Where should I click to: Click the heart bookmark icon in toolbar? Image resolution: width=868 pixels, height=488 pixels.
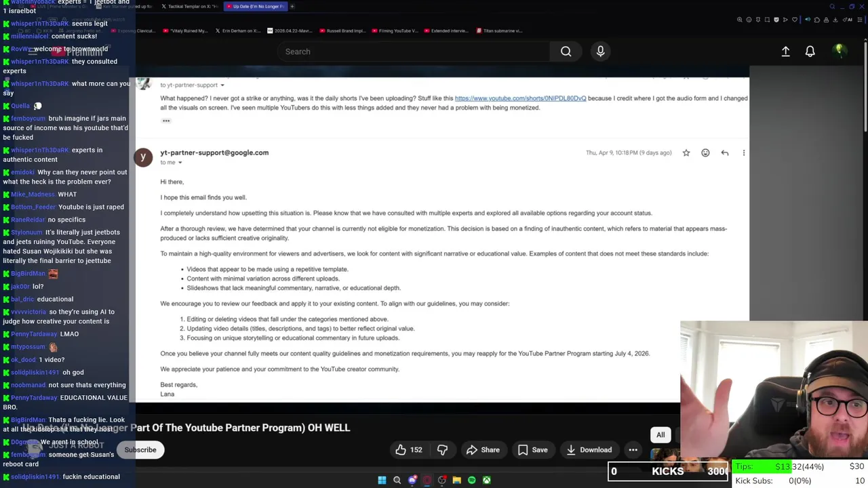tap(795, 20)
